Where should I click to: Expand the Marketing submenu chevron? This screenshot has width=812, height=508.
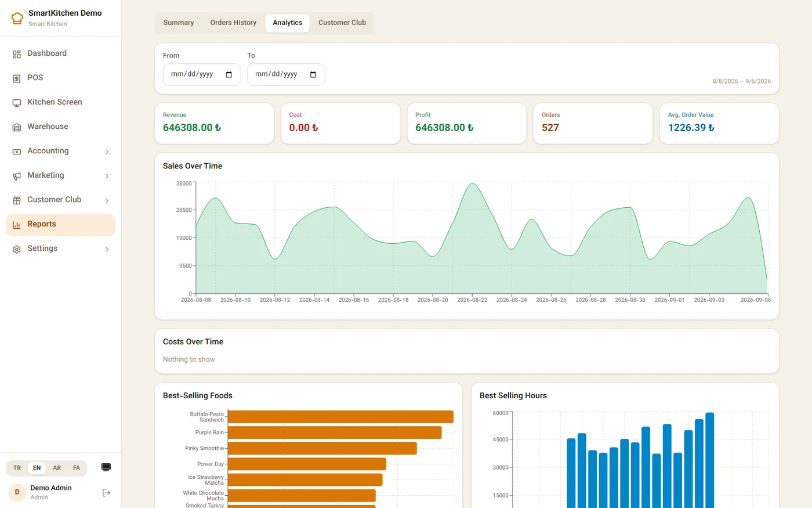coord(107,176)
